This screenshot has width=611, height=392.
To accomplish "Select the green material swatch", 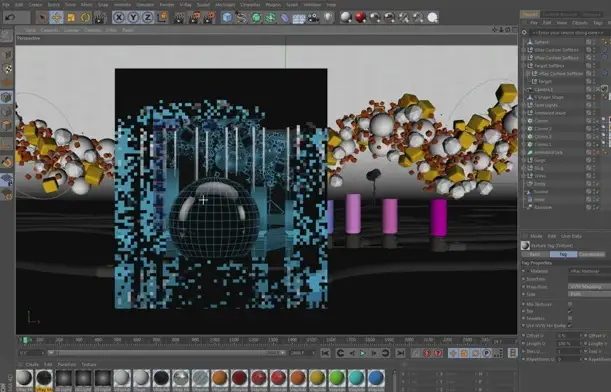I will (337, 378).
